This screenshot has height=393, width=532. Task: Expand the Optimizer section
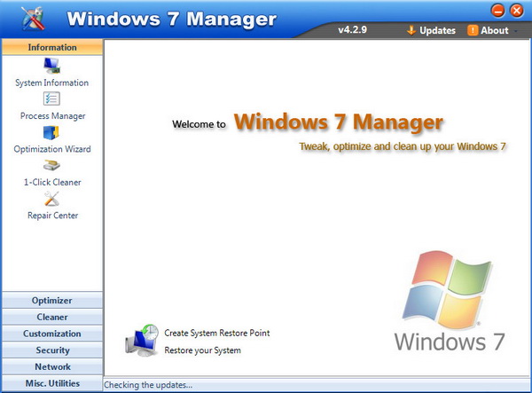(51, 301)
